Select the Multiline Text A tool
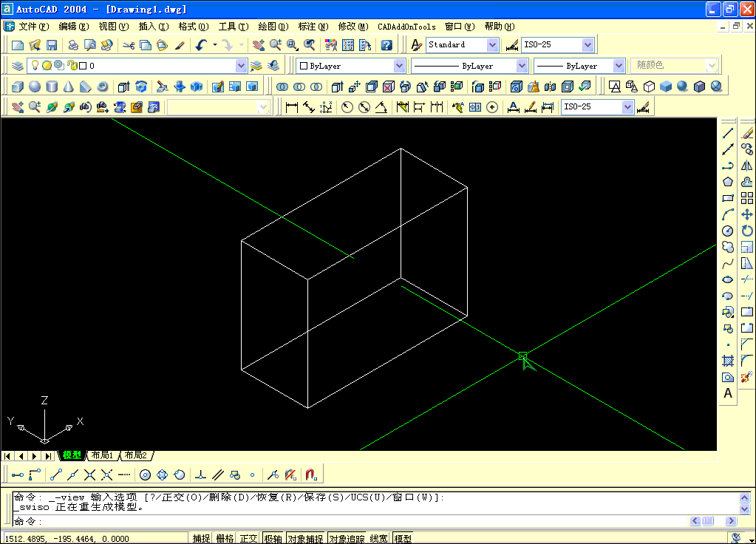The image size is (756, 544). 728,393
